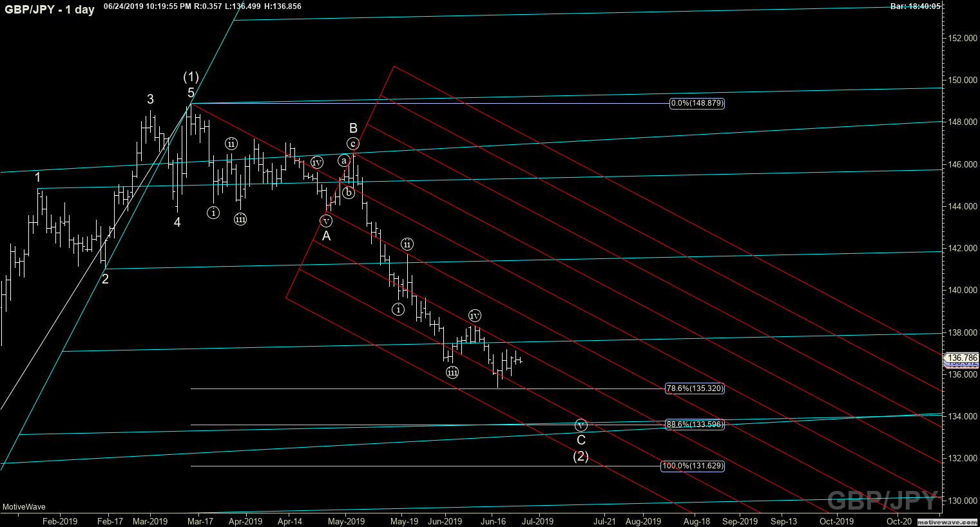Click the Jun-2019 date axis label
The height and width of the screenshot is (527, 980).
click(445, 521)
